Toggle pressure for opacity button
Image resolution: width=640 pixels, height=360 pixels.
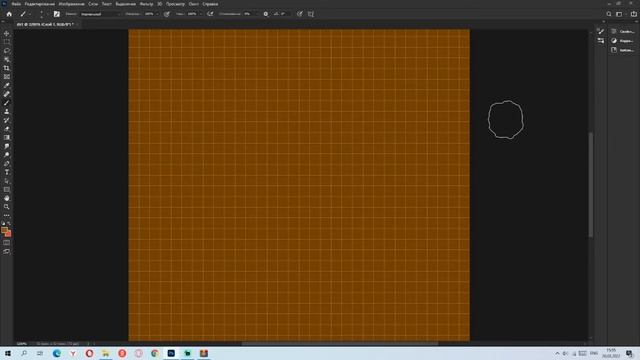167,14
